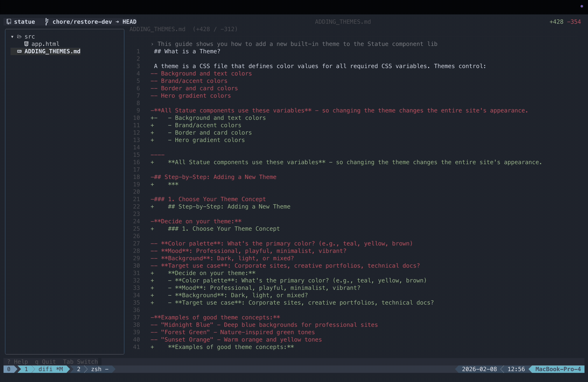Click the 12:56 clock in status bar
This screenshot has width=588, height=382.
[516, 369]
